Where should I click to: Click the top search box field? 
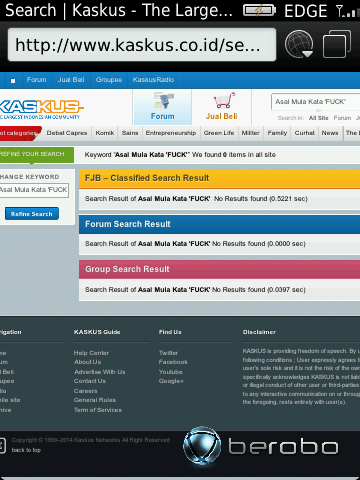316,102
